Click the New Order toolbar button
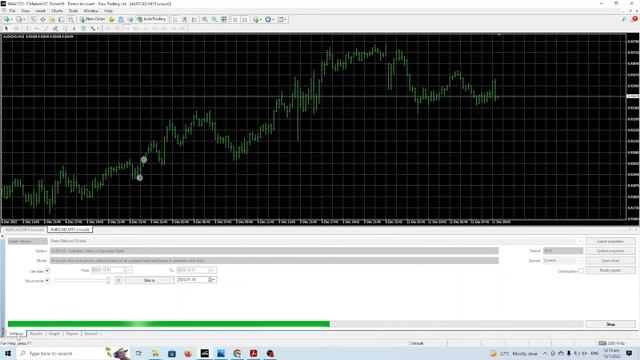 click(x=93, y=19)
